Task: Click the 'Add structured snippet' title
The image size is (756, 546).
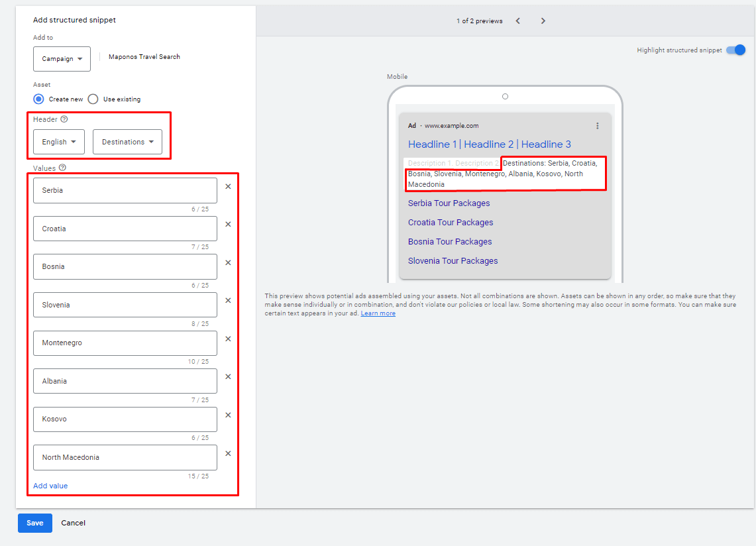Action: (74, 20)
